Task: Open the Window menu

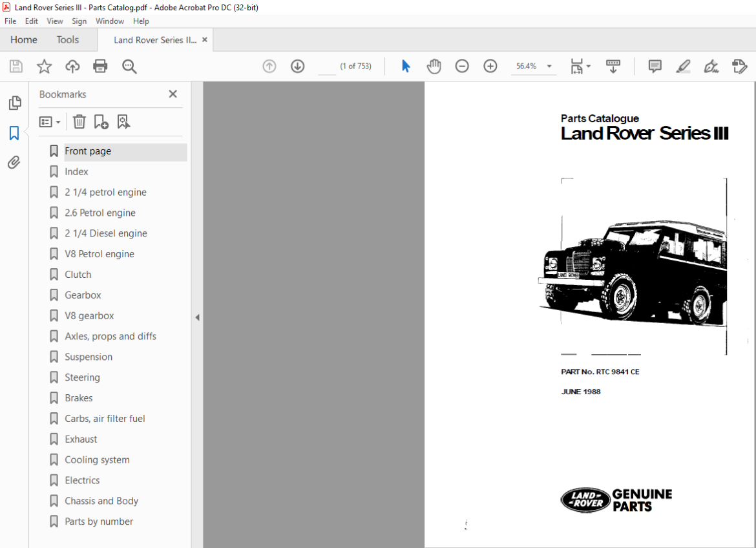Action: coord(109,21)
